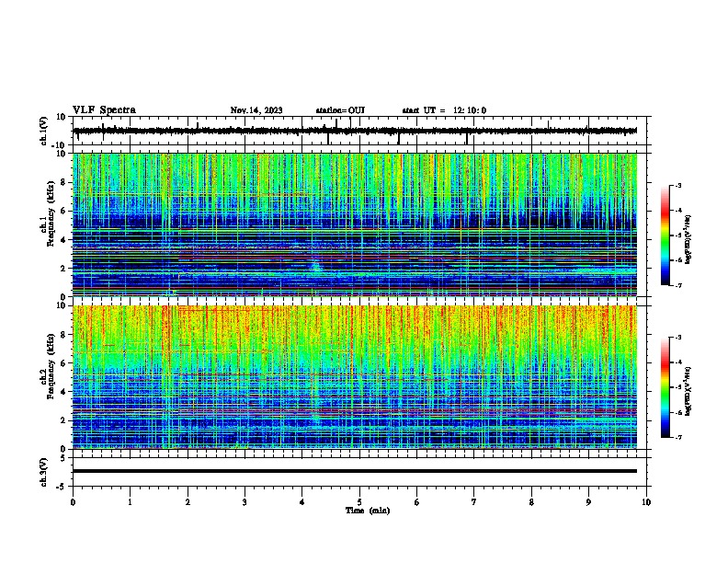Click time axis tick label "7"
The image size is (728, 563).
(474, 502)
